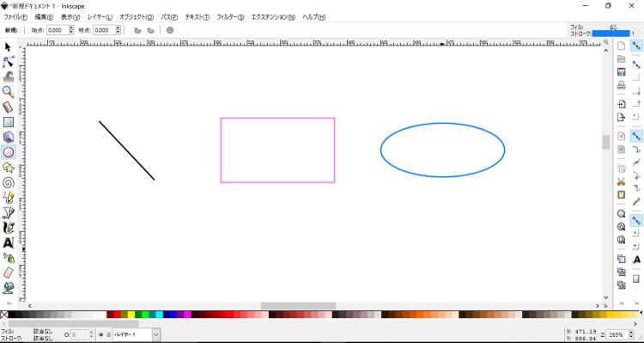Open the レイヤー 1 layer dropdown
Screen dimensions: 644x343
pyautogui.click(x=136, y=334)
